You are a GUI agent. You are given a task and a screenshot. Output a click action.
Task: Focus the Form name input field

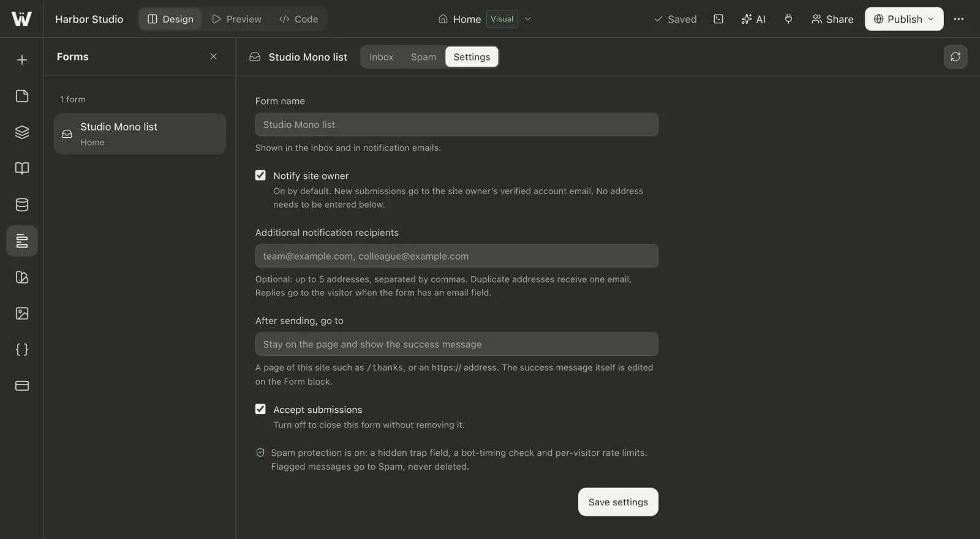point(457,124)
